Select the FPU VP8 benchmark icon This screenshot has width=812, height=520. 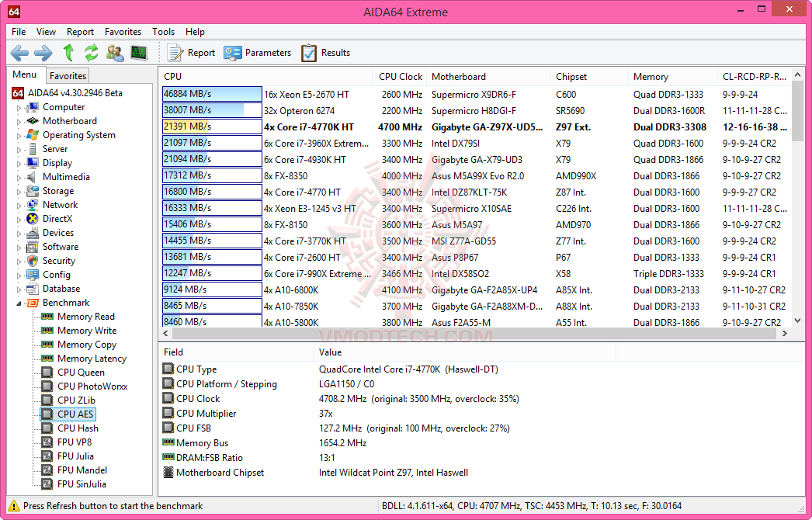47,442
